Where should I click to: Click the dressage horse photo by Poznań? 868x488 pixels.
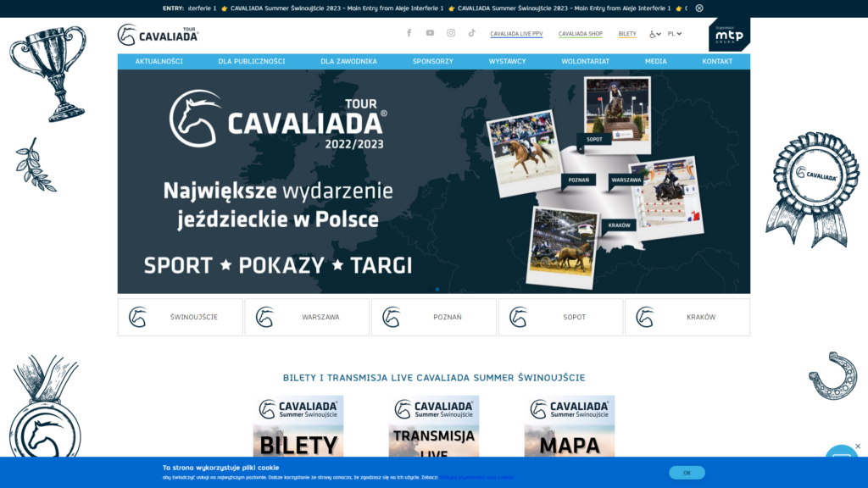[524, 153]
